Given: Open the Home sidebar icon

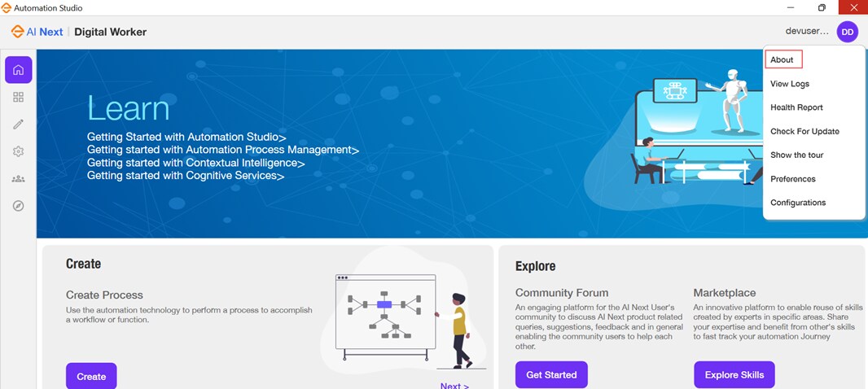Looking at the screenshot, I should [x=18, y=70].
